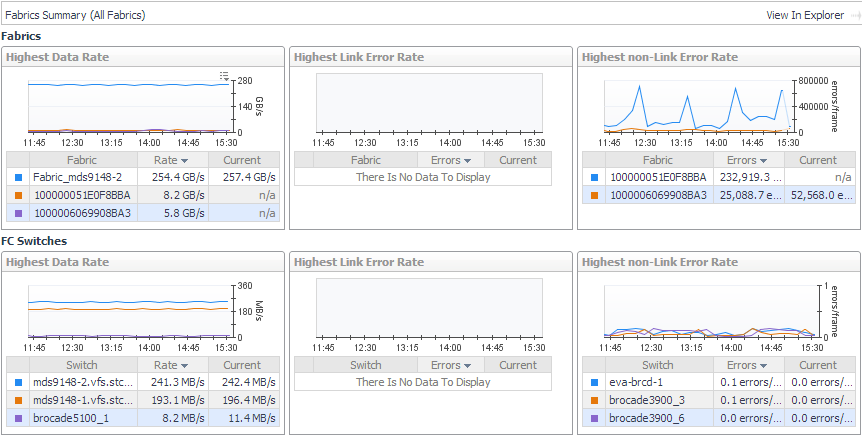Screen dimensions: 862x436
Task: Select the mds9148-2.vfs.stc switch entry
Action: click(x=82, y=382)
